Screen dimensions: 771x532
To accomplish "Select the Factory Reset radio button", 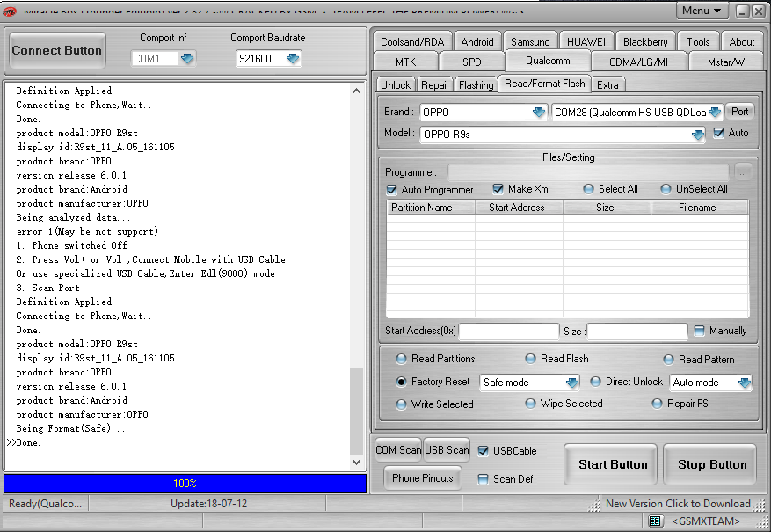I will coord(401,382).
